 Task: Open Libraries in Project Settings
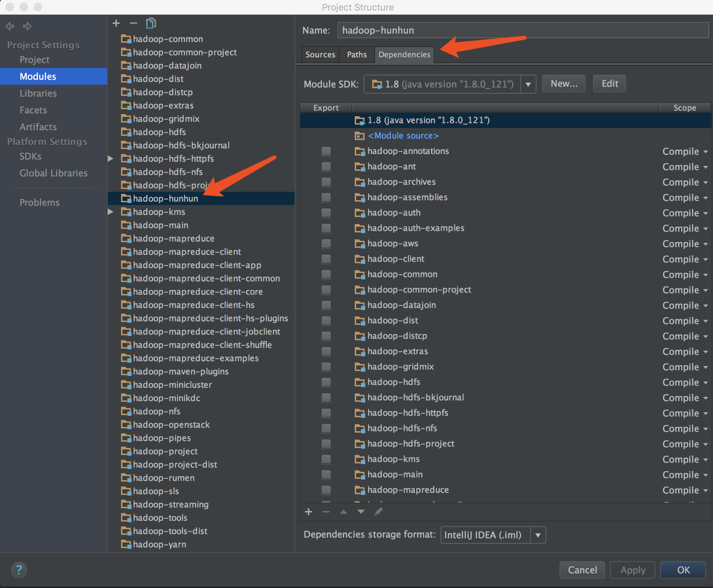click(x=38, y=93)
